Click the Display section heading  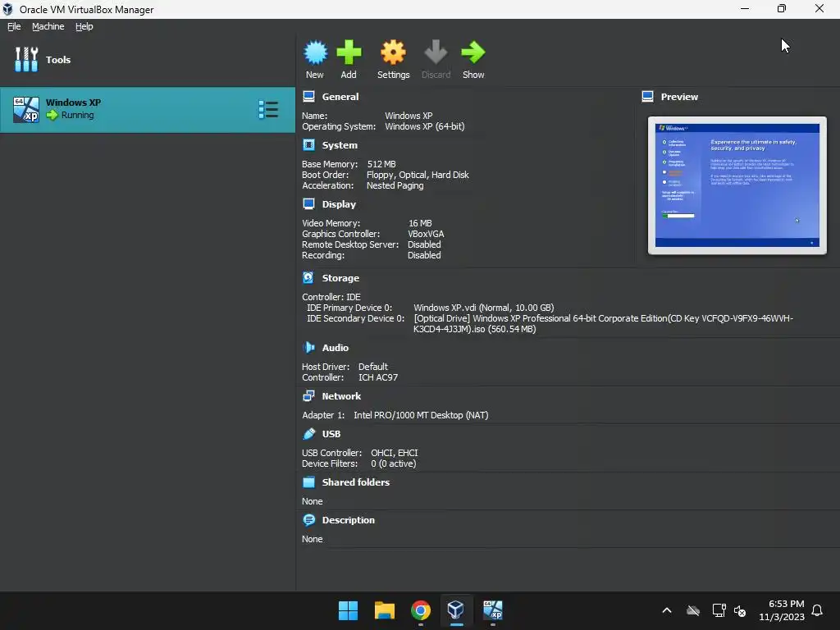point(339,203)
